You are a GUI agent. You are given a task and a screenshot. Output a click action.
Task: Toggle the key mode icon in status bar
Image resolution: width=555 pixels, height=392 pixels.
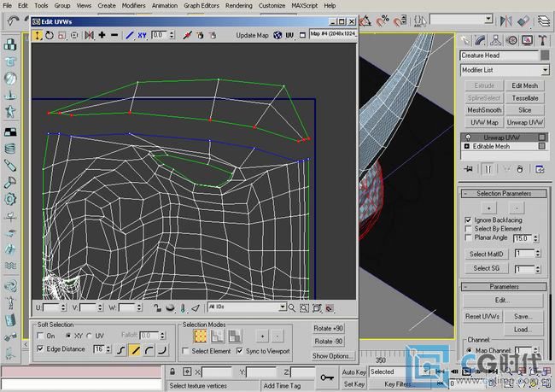click(x=327, y=377)
